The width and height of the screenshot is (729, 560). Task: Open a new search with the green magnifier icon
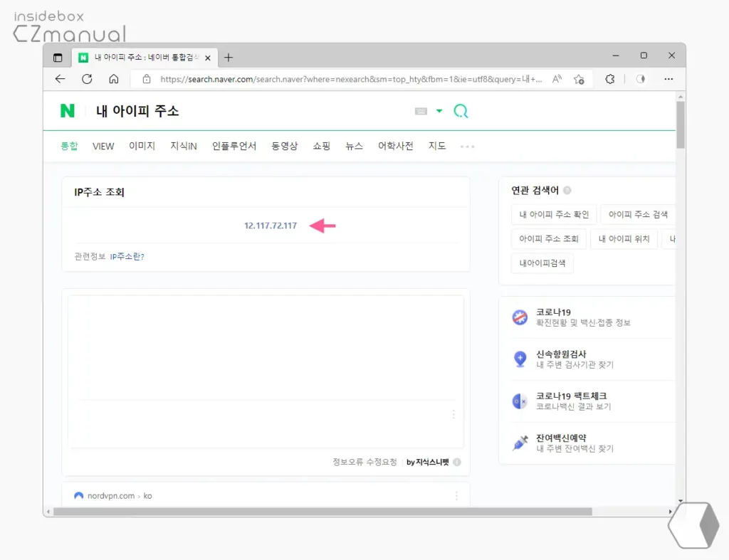[x=461, y=111]
